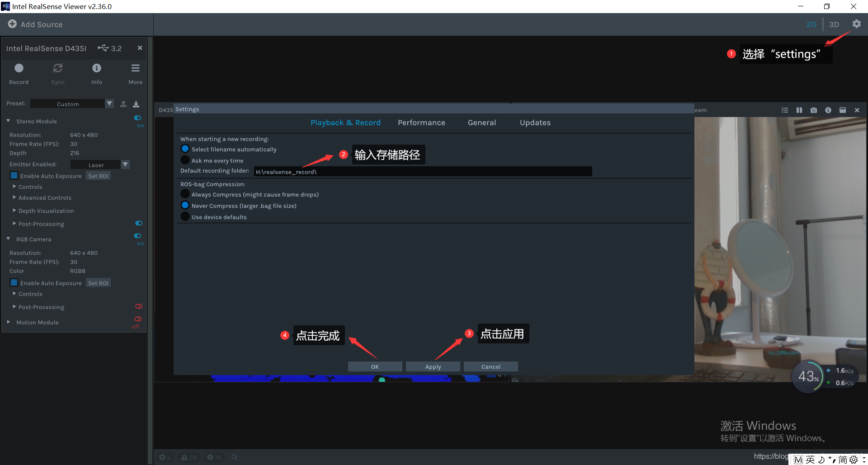Click the IME '英' language icon

pyautogui.click(x=810, y=460)
